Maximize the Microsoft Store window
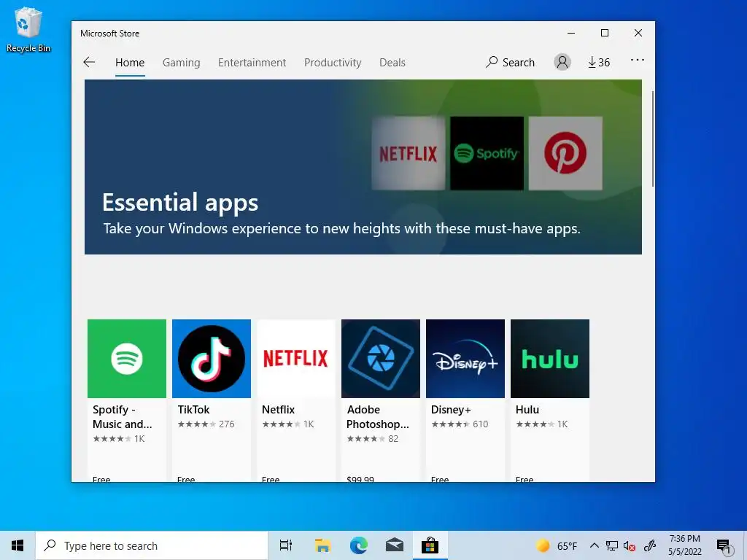Screen dimensions: 747x560 (x=605, y=33)
